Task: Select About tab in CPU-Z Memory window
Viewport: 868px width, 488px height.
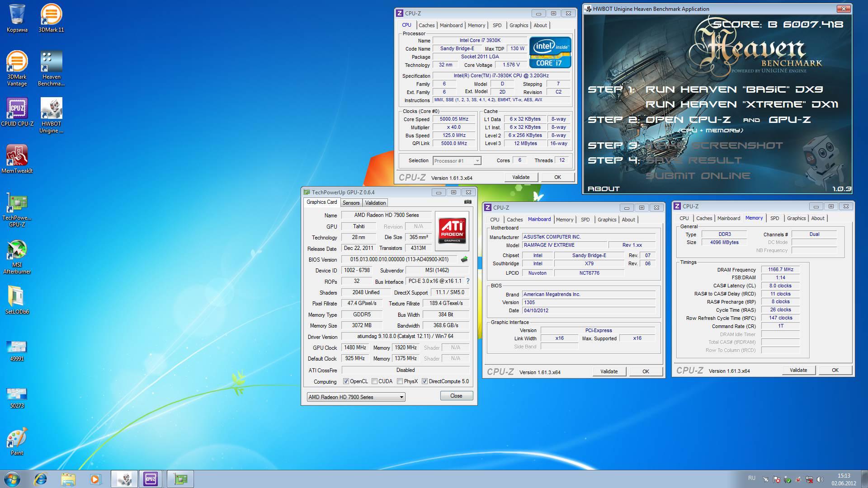Action: coord(817,218)
